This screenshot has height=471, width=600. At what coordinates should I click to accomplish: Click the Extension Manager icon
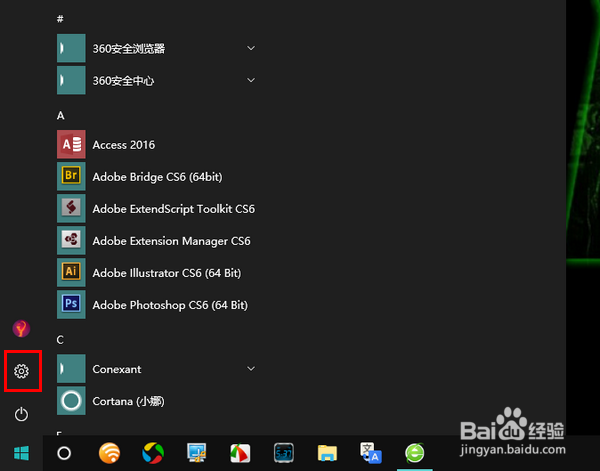(71, 240)
